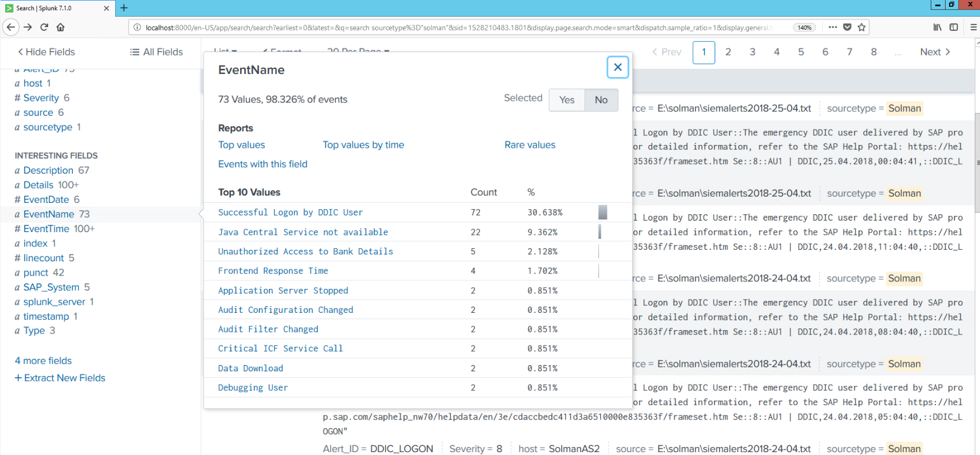This screenshot has height=455, width=980.
Task: Bookmark page with the star icon
Action: pos(861,27)
